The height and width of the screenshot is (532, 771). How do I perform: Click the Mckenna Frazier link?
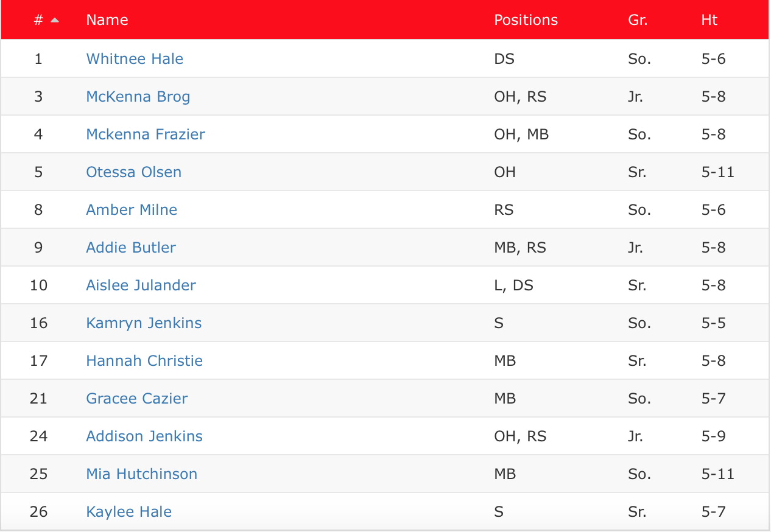pyautogui.click(x=146, y=135)
